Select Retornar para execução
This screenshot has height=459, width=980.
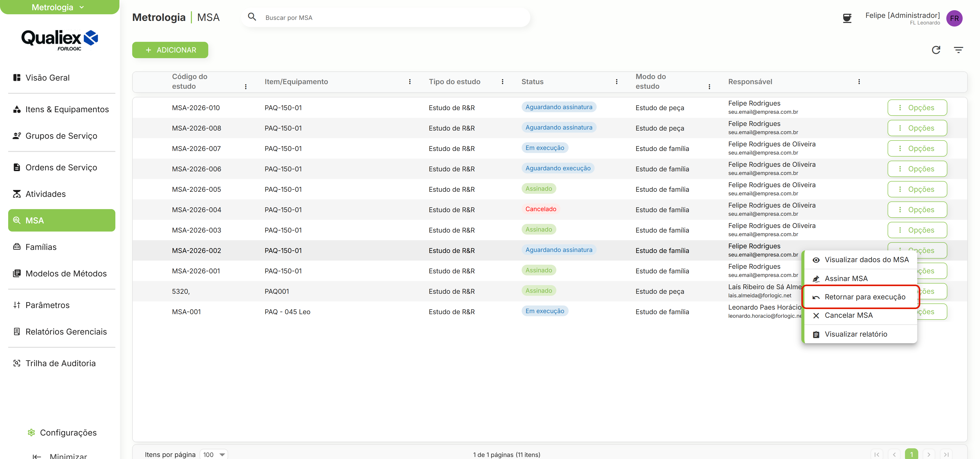coord(861,297)
